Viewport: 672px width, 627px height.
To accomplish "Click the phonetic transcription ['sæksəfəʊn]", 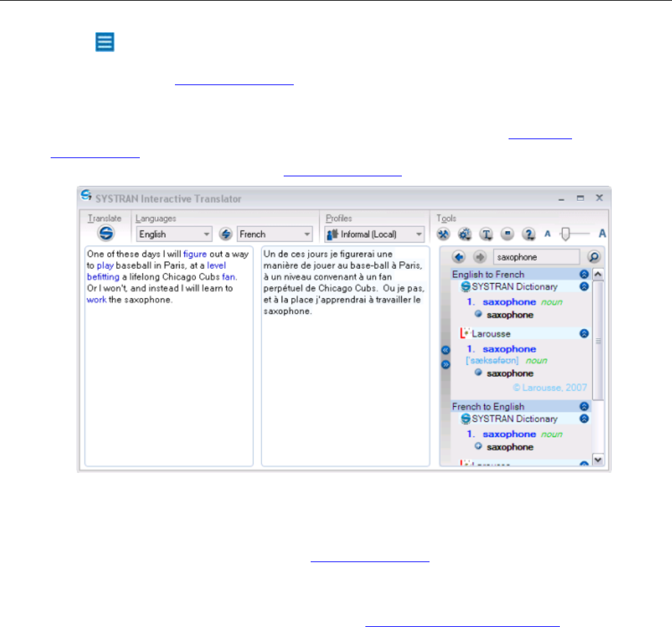I will tap(492, 361).
